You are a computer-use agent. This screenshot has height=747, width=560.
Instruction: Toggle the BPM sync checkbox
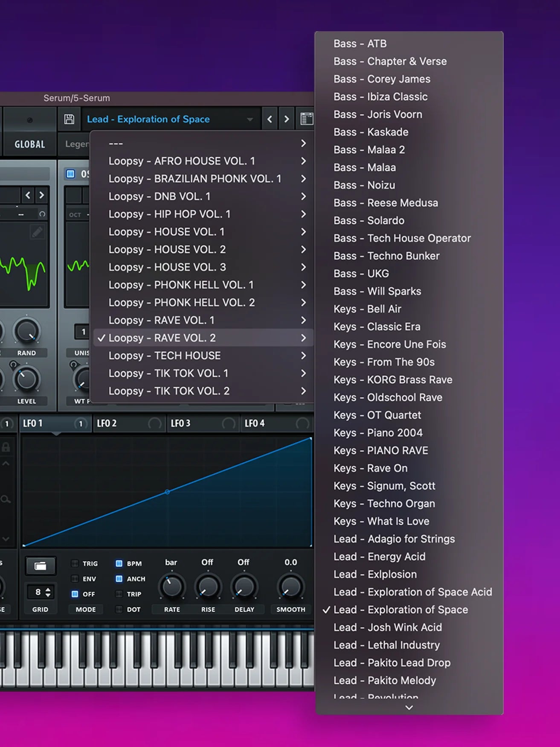click(119, 563)
